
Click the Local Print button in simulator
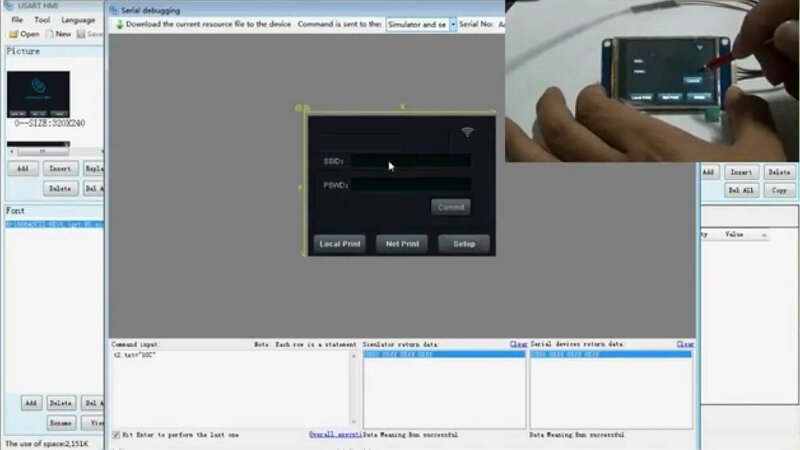[x=340, y=244]
